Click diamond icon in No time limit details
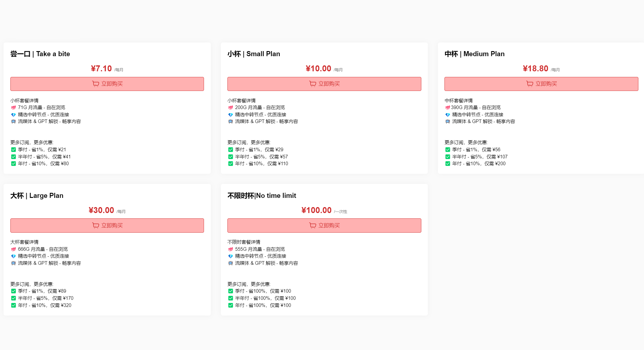This screenshot has width=644, height=350. pyautogui.click(x=230, y=256)
